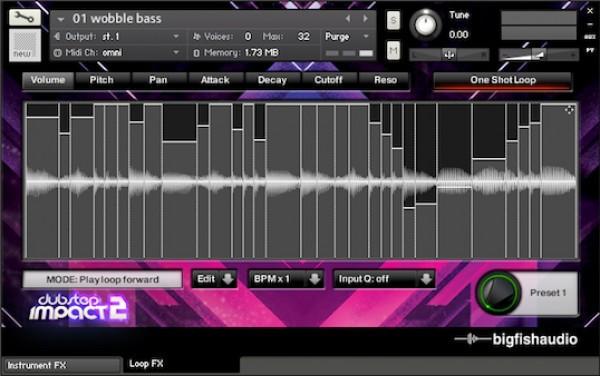
Task: Switch to the Reso tab
Action: (385, 80)
